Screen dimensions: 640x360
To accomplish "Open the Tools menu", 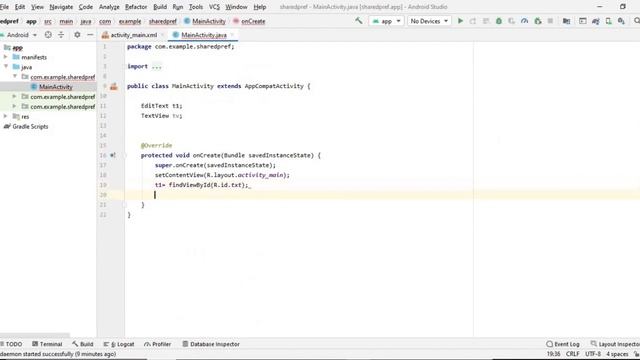I will click(196, 7).
